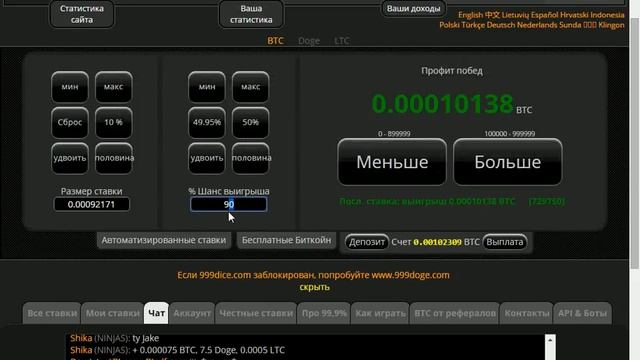640x360 pixels.
Task: Click chat scrollbar up arrow
Action: (550, 340)
